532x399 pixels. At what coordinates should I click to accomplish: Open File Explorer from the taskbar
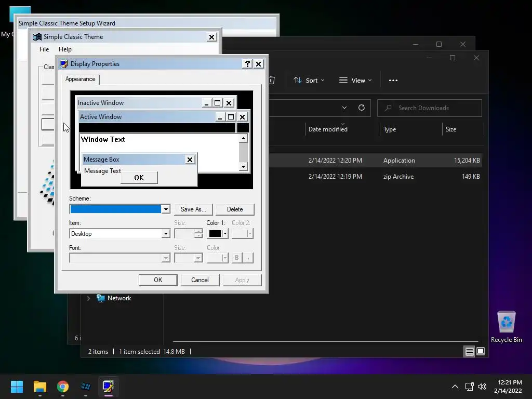point(39,387)
